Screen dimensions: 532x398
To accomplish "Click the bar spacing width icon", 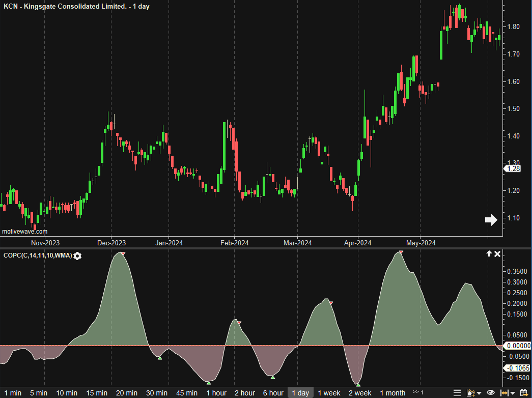I will (504, 393).
